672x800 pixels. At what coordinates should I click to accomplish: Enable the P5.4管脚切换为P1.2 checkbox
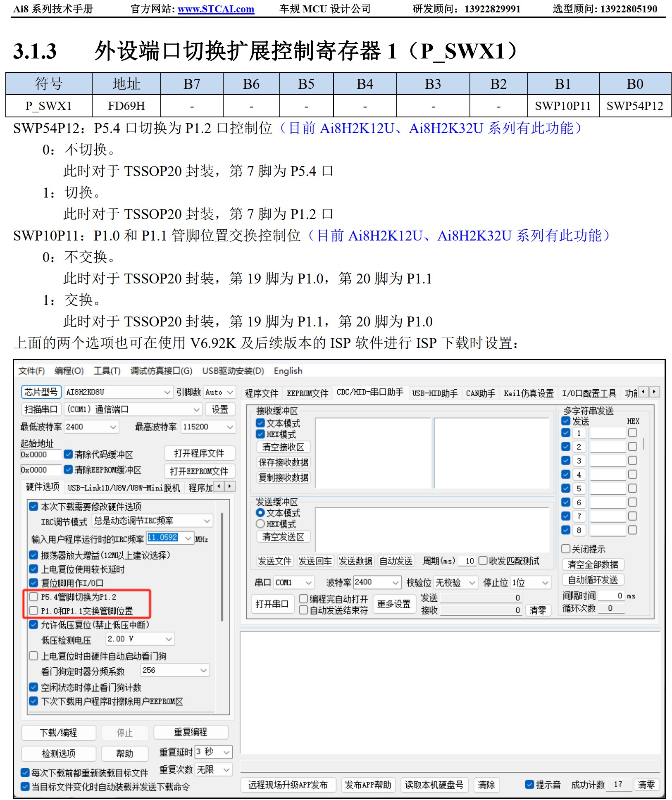click(33, 597)
